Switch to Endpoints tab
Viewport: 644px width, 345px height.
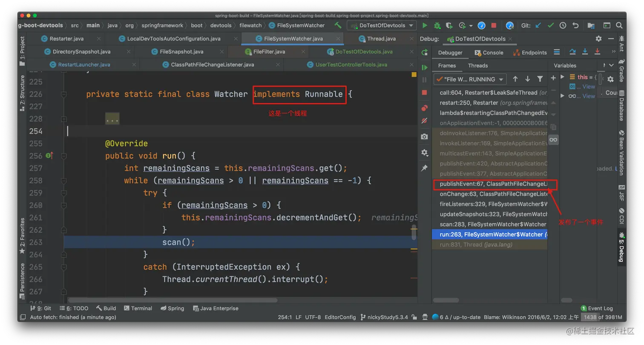(x=530, y=53)
